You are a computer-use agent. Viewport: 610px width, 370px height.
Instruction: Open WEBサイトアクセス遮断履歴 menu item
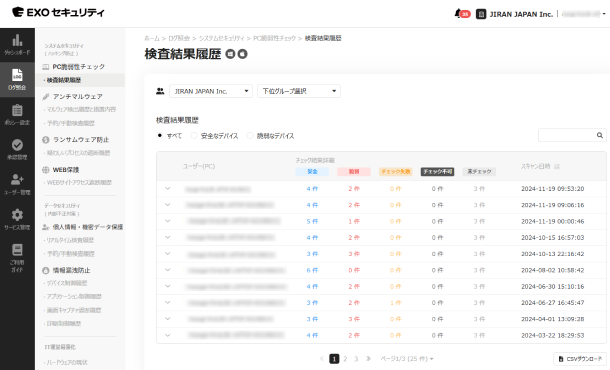tap(78, 182)
